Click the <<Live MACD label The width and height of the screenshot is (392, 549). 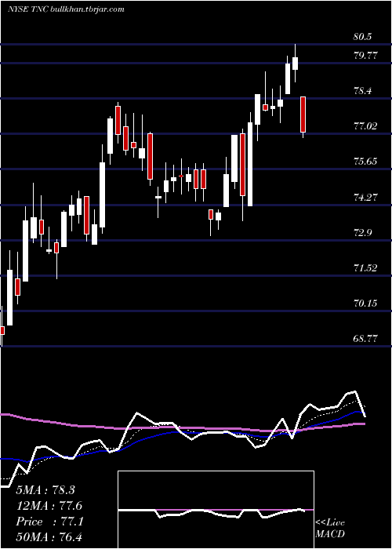pos(330,529)
